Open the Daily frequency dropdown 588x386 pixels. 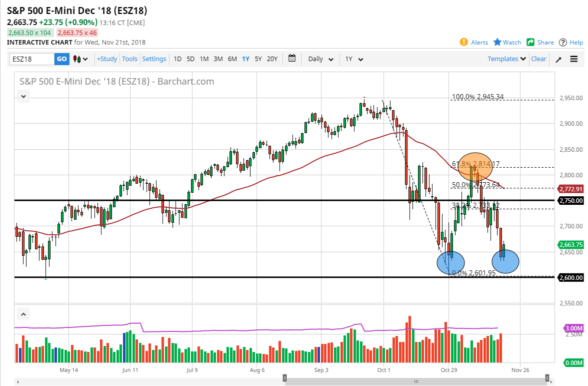tap(320, 59)
